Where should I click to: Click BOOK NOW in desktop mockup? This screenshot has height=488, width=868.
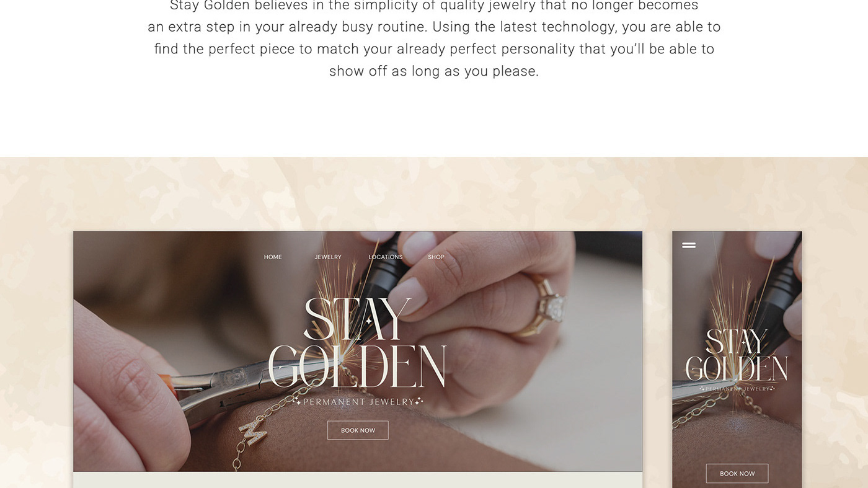click(358, 430)
